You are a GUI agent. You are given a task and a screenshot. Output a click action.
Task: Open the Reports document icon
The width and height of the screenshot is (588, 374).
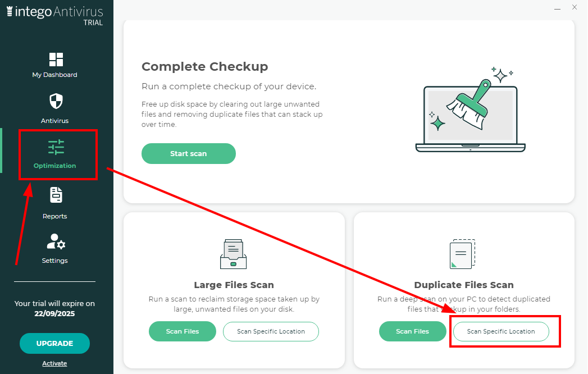click(x=56, y=195)
